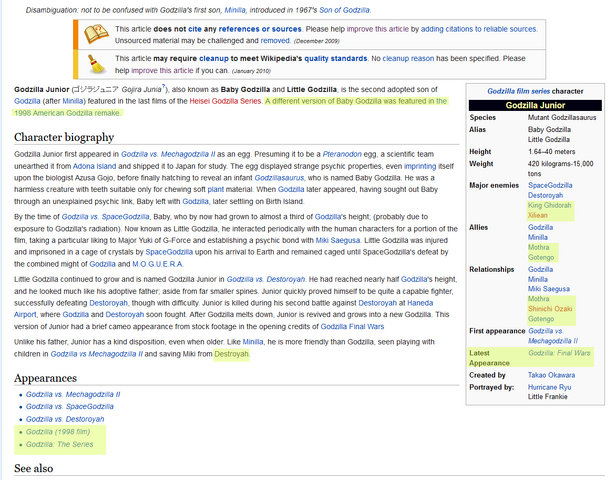Click 'Little Frankie' in the Portrayed by row
Screen dimensions: 616x480
pos(548,397)
